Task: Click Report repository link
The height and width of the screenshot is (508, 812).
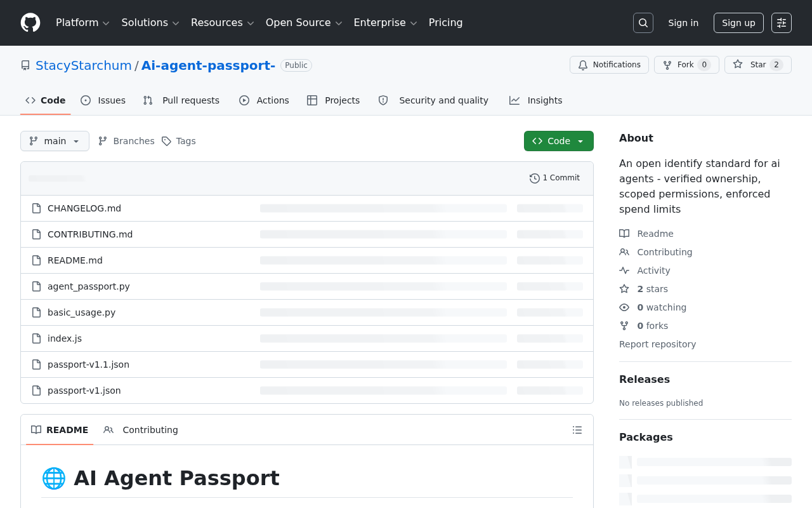Action: click(657, 344)
